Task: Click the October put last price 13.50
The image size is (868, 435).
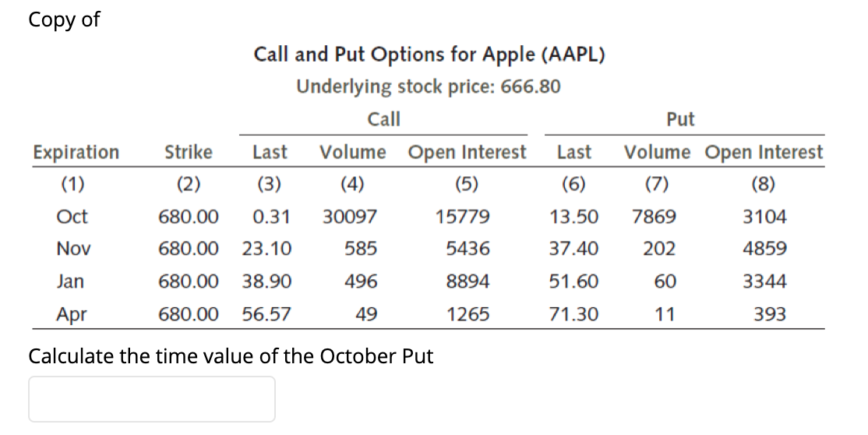Action: (x=574, y=217)
